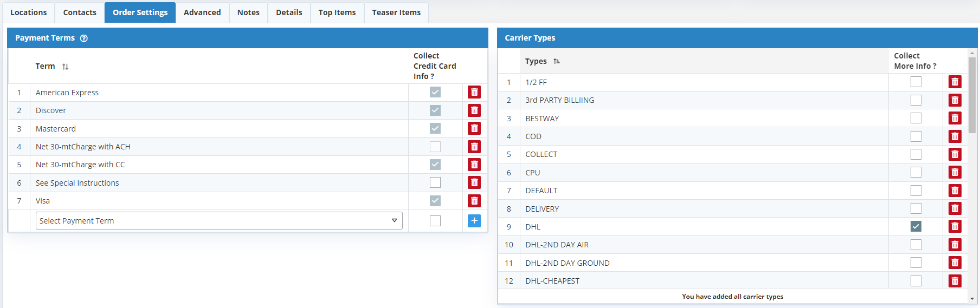
Task: Go to the Advanced tab
Action: 202,12
